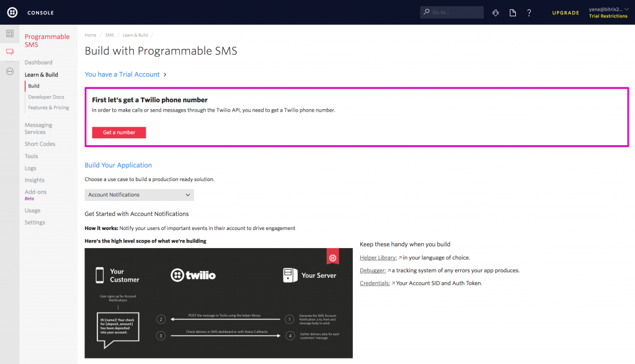The image size is (635, 364).
Task: Focus the Go to search field
Action: tap(452, 12)
